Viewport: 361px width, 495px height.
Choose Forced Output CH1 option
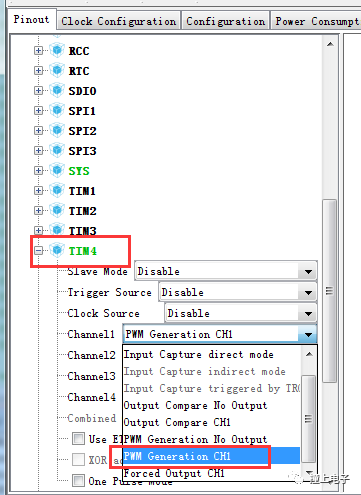212,473
